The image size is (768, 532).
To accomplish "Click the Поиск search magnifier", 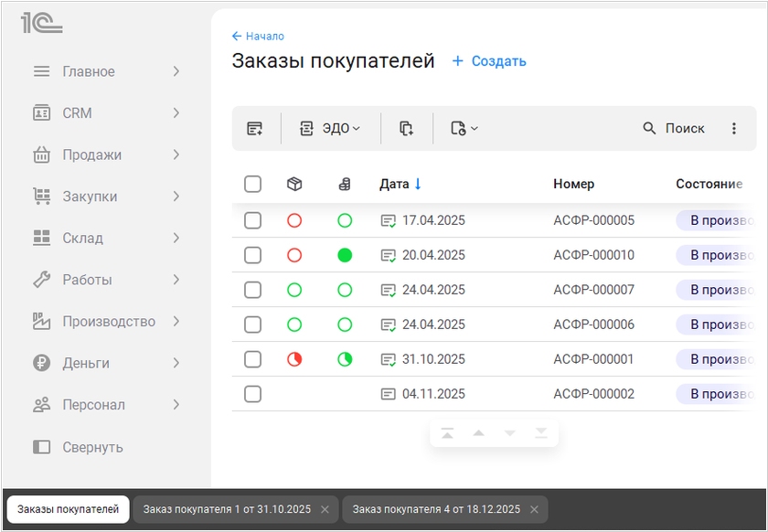I will pos(650,129).
